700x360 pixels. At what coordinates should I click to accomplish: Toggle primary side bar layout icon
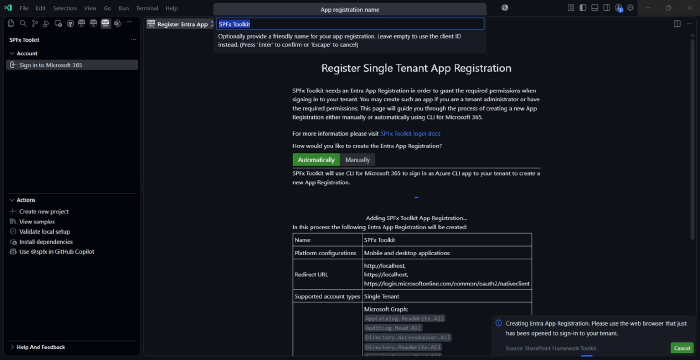point(583,8)
